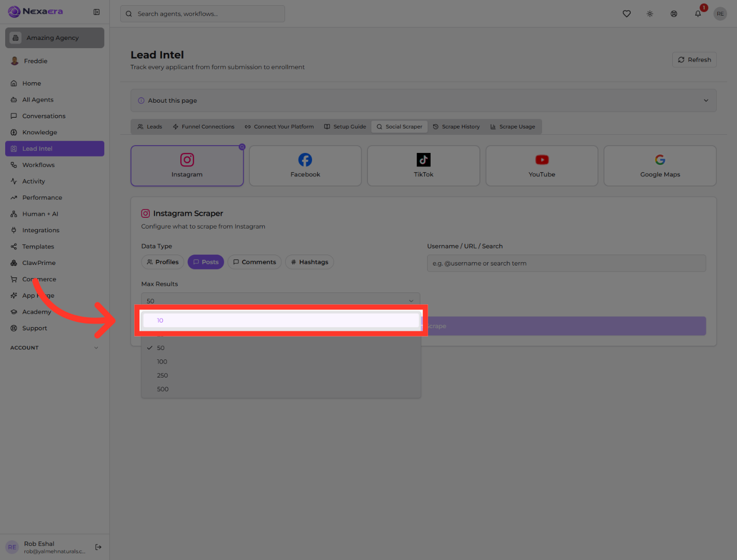
Task: Open Knowledge in the sidebar
Action: click(x=54, y=132)
